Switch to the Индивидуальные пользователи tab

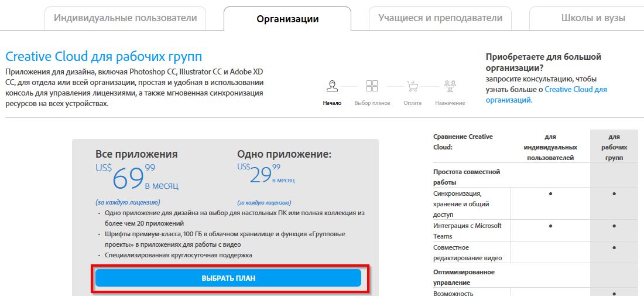point(125,18)
